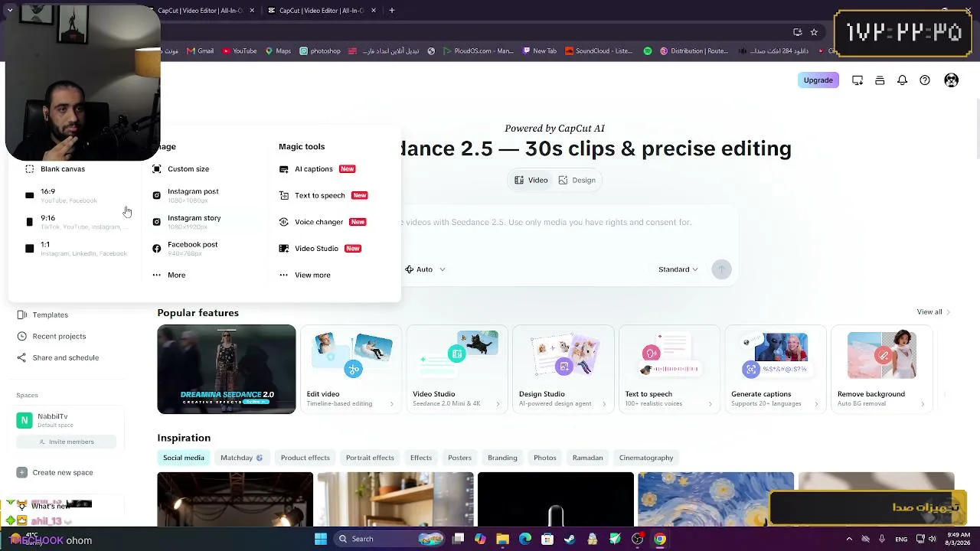Screen dimensions: 980x551
Task: Select the Cinematography inspiration tab
Action: (646, 458)
